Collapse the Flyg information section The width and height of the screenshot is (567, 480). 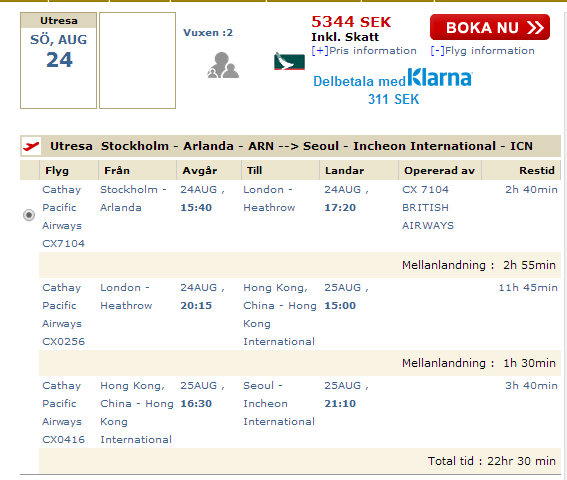pyautogui.click(x=482, y=51)
